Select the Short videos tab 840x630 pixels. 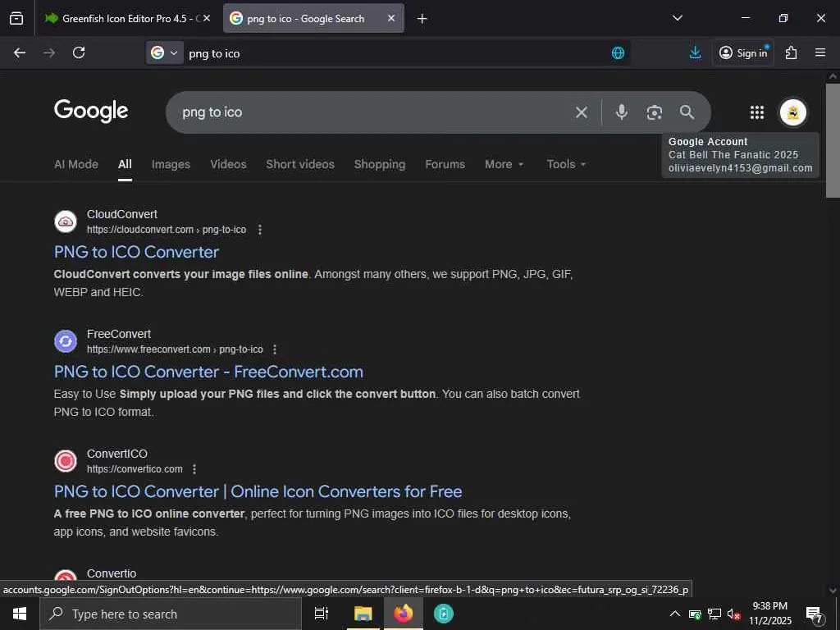(300, 164)
